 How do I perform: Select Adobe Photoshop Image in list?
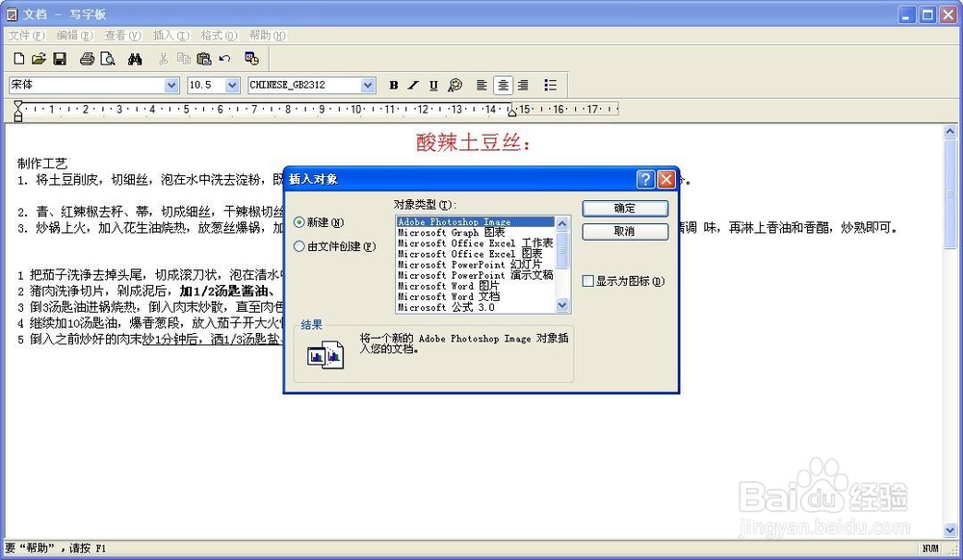(x=476, y=222)
